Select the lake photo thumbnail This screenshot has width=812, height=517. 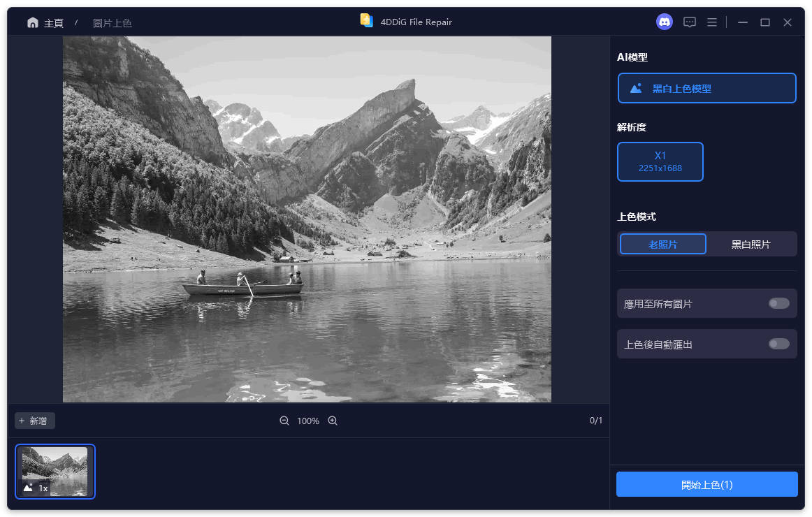point(55,472)
